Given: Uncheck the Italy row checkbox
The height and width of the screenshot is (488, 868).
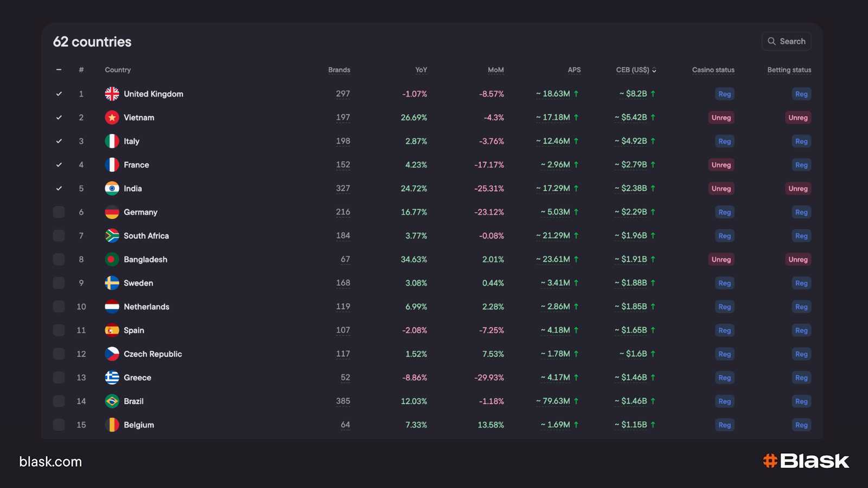Looking at the screenshot, I should point(59,142).
